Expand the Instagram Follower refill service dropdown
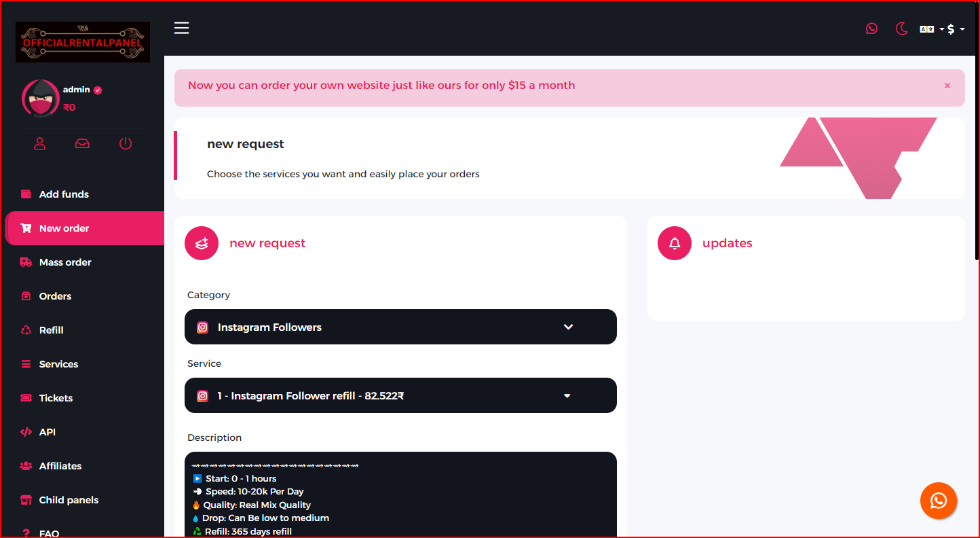The image size is (980, 538). [400, 395]
